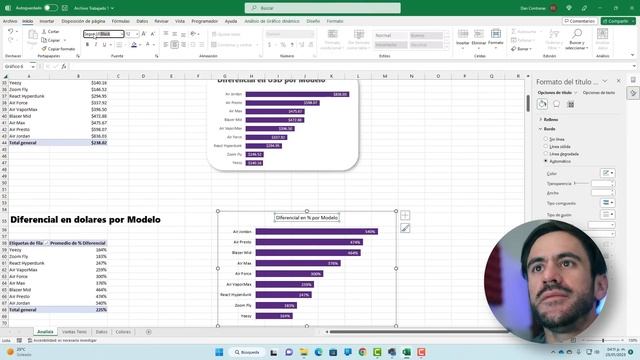The image size is (640, 360).
Task: Click the Bold formatting icon
Action: click(x=87, y=44)
